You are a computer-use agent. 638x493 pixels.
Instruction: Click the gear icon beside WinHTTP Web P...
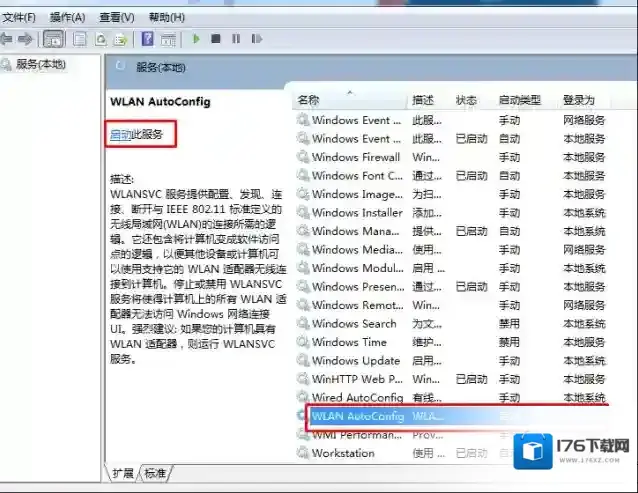pos(303,379)
